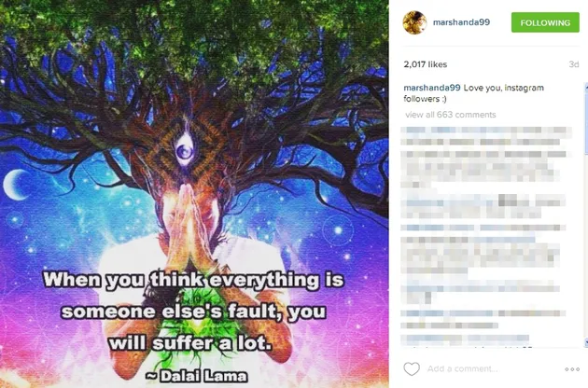Click the comments scrollbar thumb
The height and width of the screenshot is (388, 588).
point(586,122)
